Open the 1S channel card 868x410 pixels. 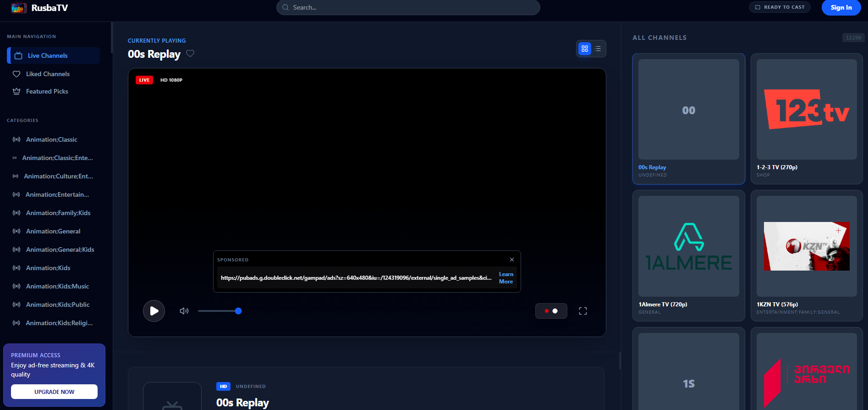689,369
